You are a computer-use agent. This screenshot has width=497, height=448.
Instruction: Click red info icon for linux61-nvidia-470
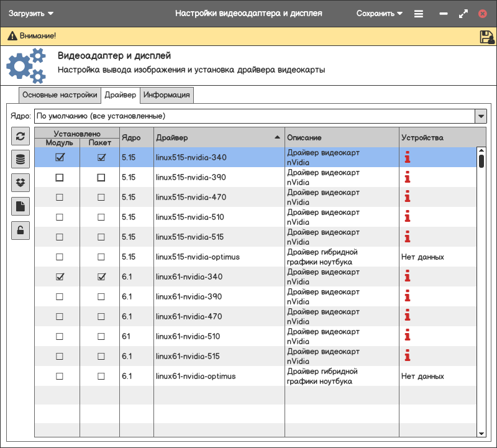coord(408,317)
